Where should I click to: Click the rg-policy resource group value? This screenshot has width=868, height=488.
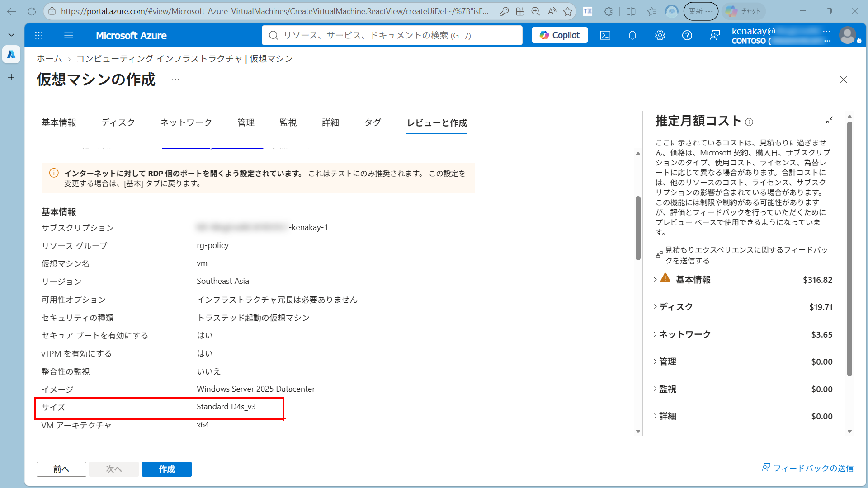212,245
